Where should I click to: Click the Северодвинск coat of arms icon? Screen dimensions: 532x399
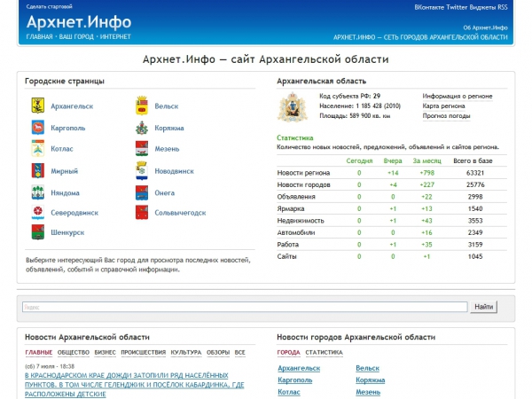(x=37, y=213)
